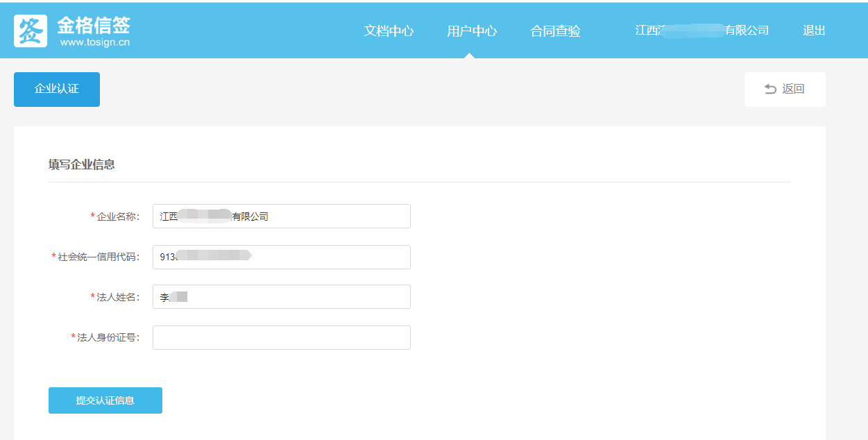Open the 文档中心 menu

(x=389, y=31)
